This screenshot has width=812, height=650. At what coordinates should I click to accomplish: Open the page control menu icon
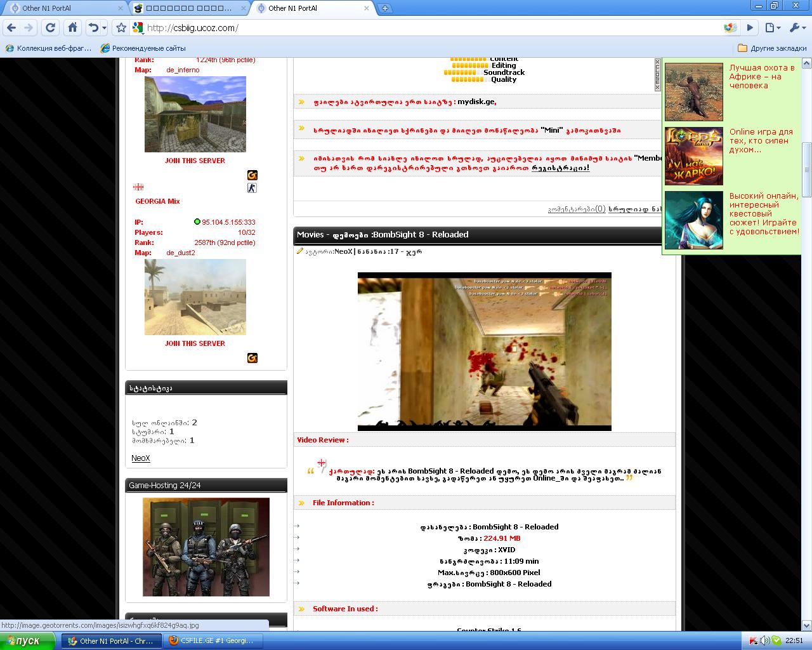coord(772,28)
